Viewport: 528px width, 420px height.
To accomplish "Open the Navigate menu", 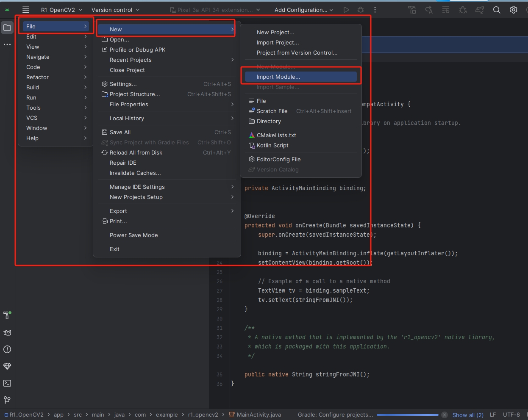I will 56,57.
